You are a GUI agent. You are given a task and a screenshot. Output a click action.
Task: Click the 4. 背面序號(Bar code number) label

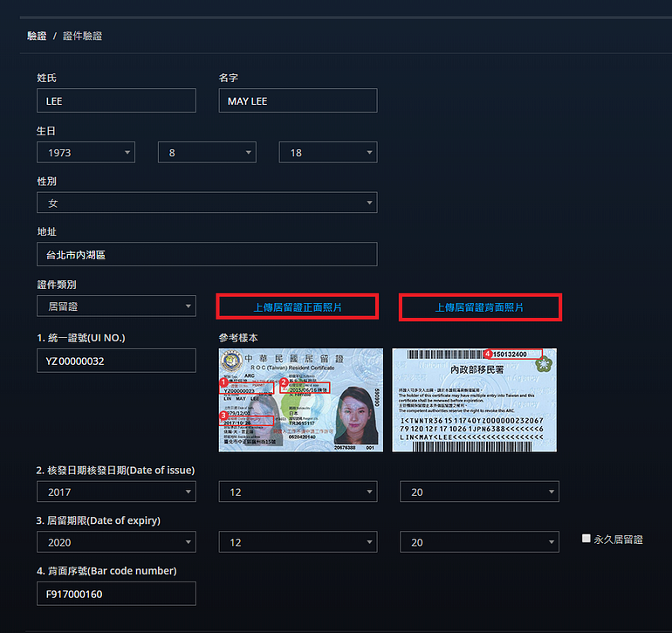tap(106, 571)
